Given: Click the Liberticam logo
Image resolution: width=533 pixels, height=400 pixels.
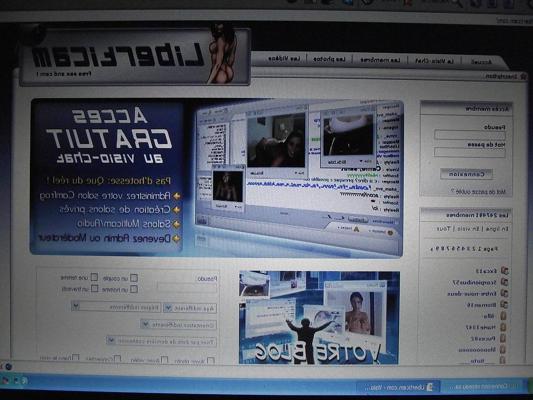Looking at the screenshot, I should pos(135,56).
